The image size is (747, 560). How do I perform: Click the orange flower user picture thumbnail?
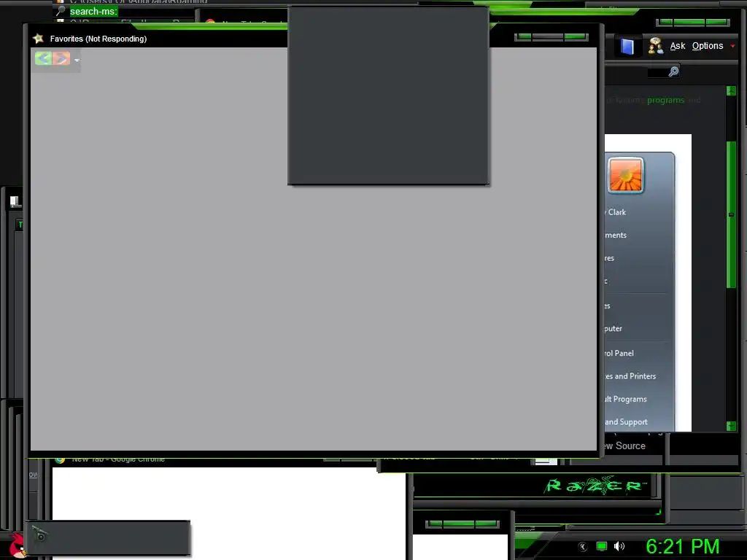pos(625,175)
